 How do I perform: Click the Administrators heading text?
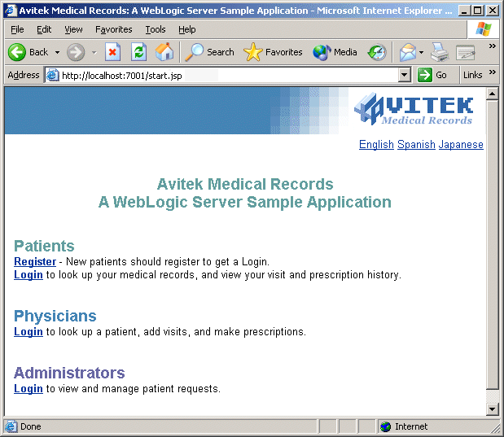[x=69, y=373]
